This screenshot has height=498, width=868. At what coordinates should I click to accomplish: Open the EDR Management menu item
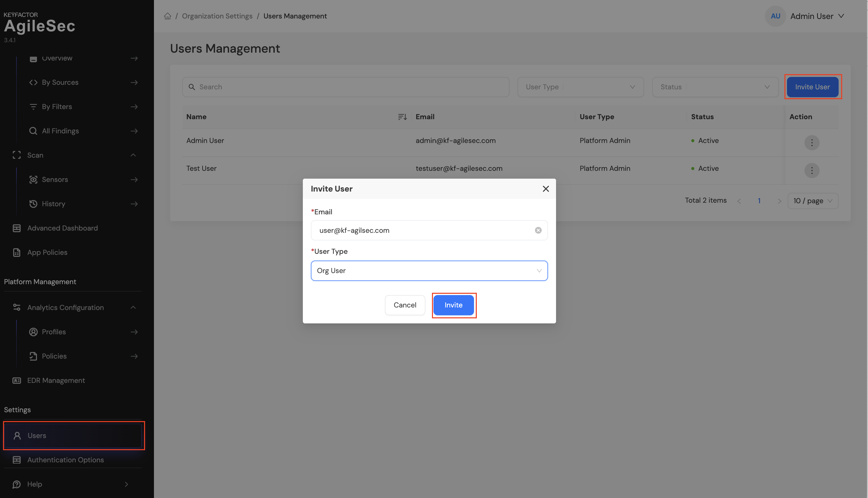coord(56,380)
